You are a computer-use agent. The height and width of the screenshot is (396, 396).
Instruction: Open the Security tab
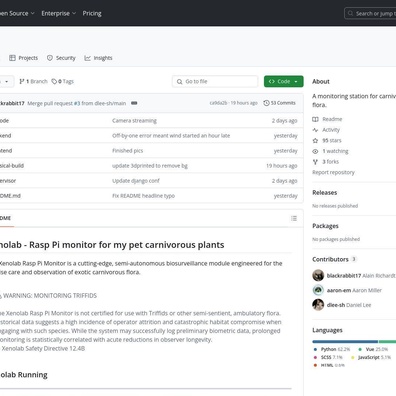[61, 58]
